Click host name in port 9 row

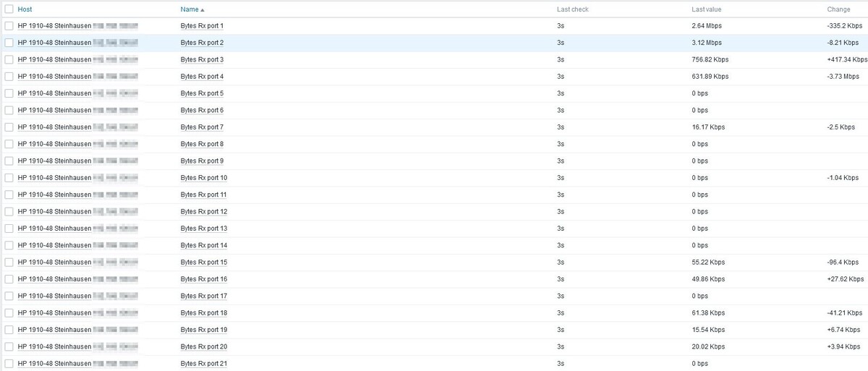tap(54, 161)
